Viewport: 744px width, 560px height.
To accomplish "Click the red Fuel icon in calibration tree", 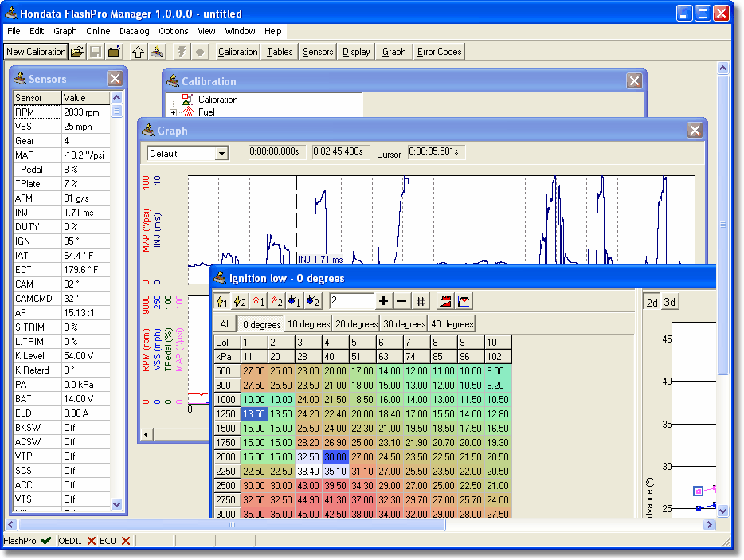I will pos(188,112).
